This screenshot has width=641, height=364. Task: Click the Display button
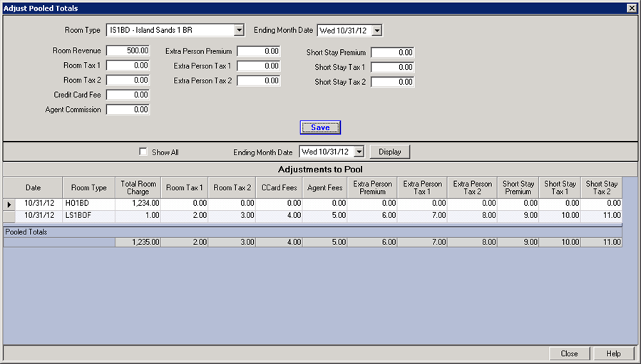pyautogui.click(x=389, y=152)
